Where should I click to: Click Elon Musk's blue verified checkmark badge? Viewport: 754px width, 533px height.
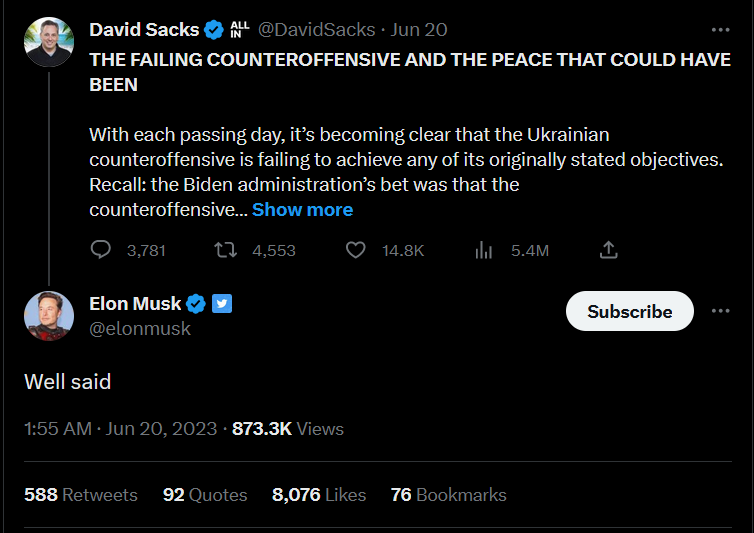coord(197,304)
